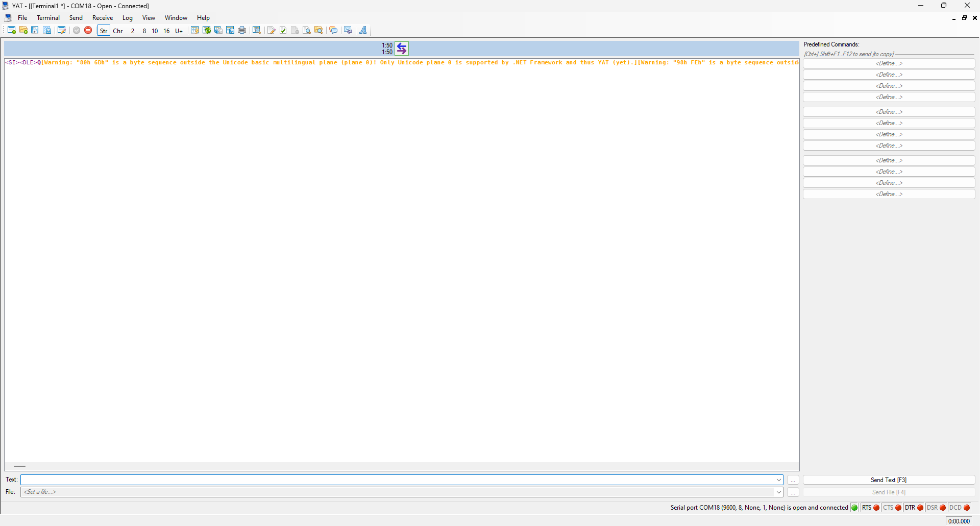
Task: Clear the monitor using toolbar icon
Action: click(x=194, y=30)
